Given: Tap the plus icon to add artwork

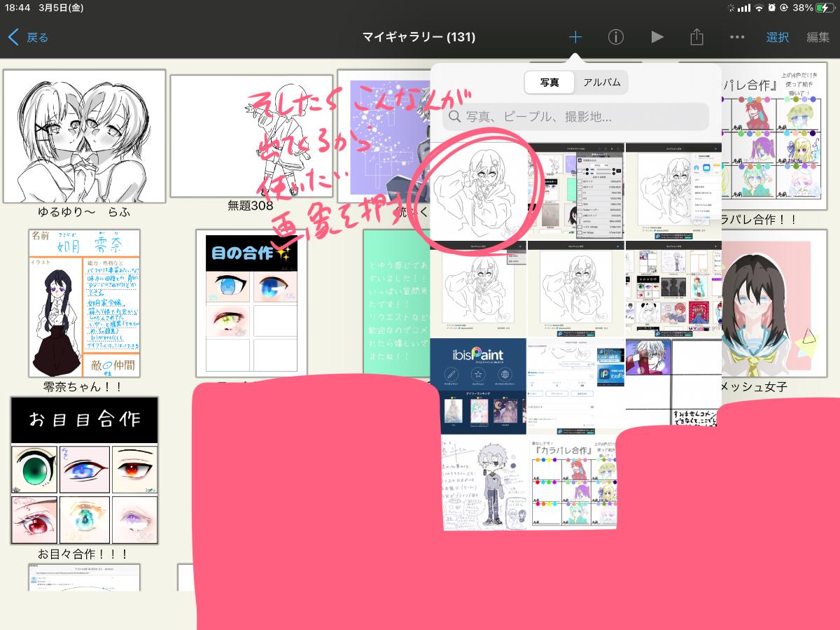Looking at the screenshot, I should [x=575, y=37].
